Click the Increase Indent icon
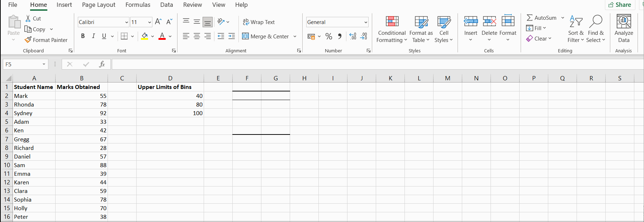The height and width of the screenshot is (222, 644). [x=232, y=36]
